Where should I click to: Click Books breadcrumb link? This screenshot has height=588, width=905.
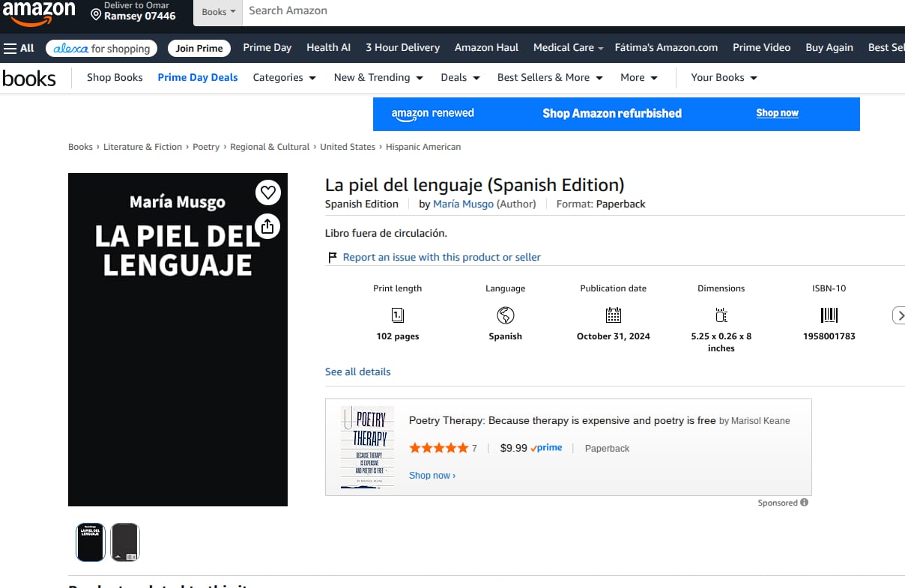tap(80, 147)
